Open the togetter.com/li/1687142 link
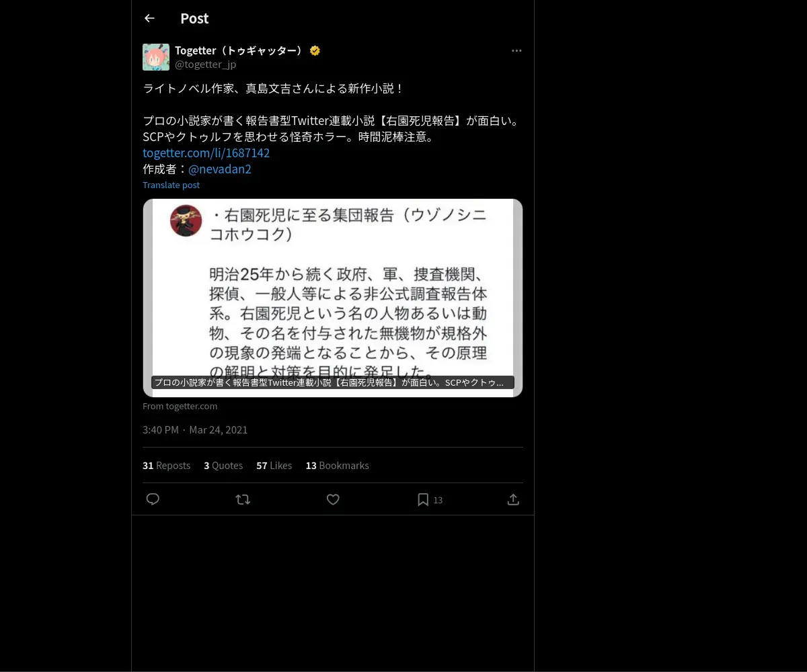The image size is (807, 672). (206, 153)
